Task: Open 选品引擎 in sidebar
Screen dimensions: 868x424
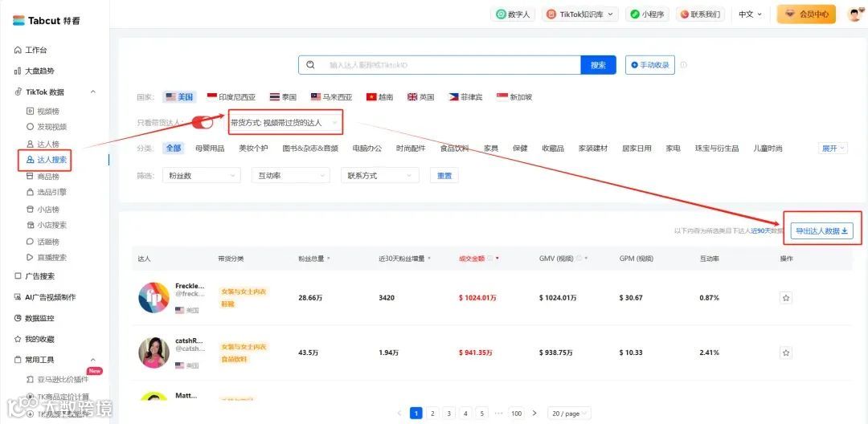Action: [x=47, y=193]
